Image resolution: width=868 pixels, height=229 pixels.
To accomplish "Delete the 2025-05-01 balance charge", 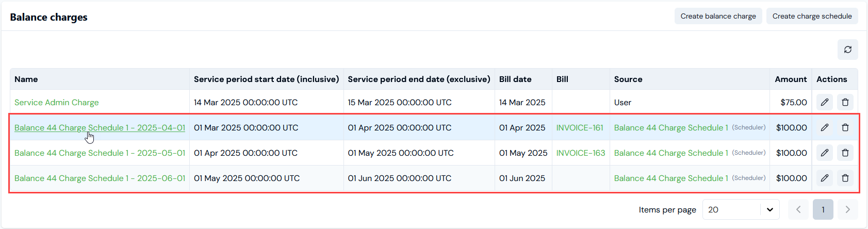I will (845, 153).
